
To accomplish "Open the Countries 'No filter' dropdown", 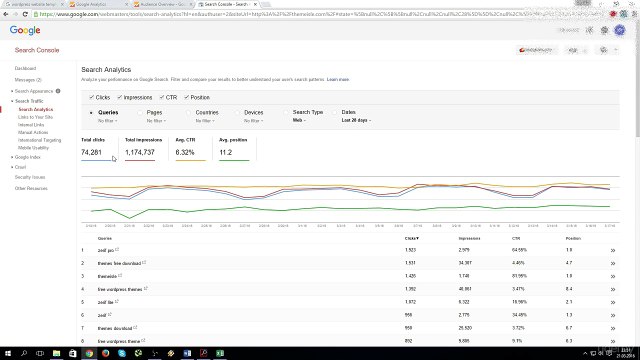I will point(205,121).
